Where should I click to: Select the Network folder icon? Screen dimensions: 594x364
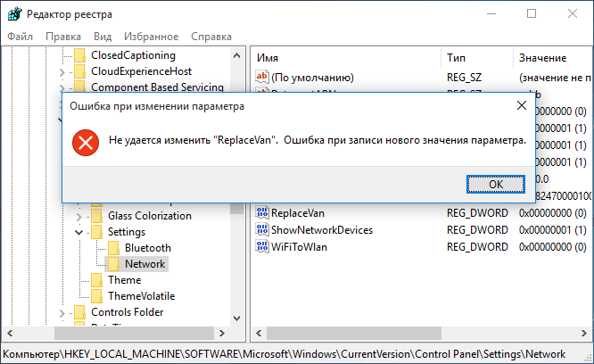coord(113,264)
